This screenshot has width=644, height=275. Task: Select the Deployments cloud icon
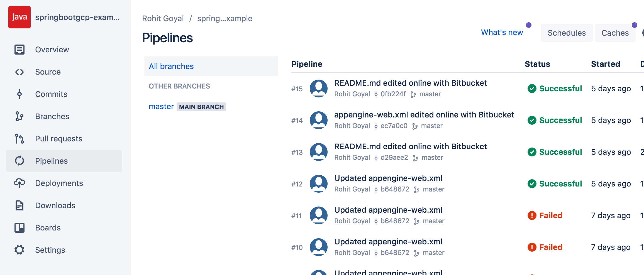coord(19,183)
